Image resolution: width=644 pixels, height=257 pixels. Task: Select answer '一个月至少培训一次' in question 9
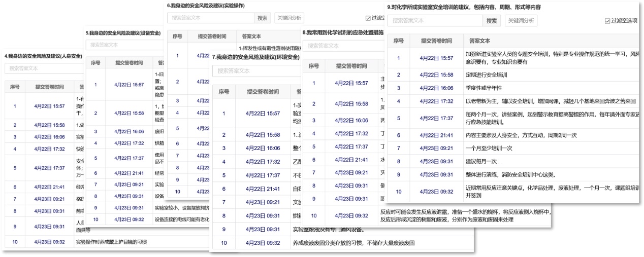pos(489,148)
